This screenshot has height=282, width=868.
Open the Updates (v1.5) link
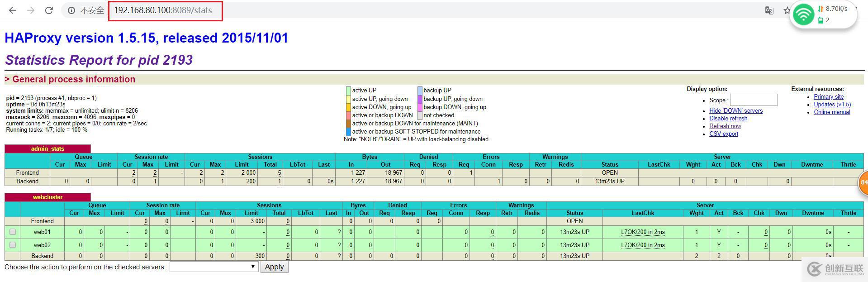(x=832, y=105)
